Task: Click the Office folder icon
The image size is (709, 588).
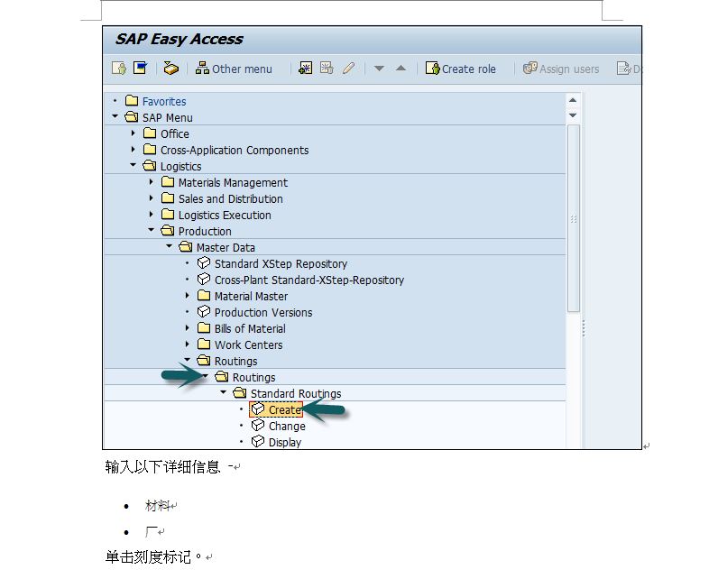Action: point(150,133)
